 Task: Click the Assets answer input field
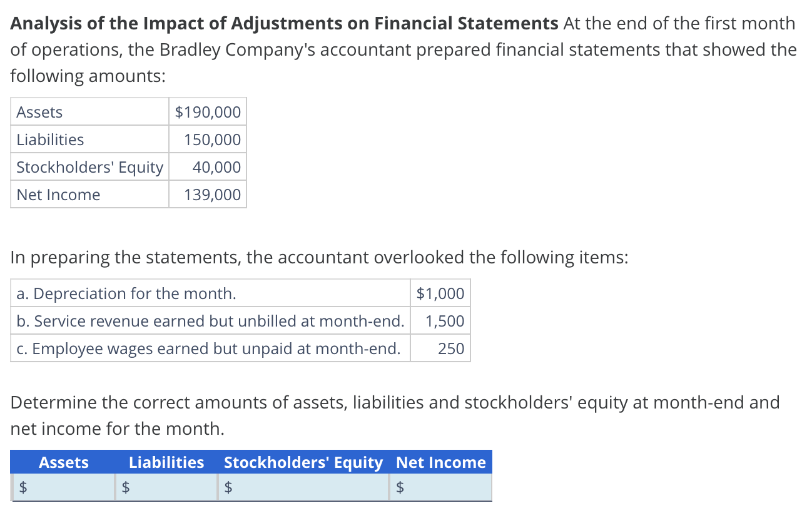point(68,487)
